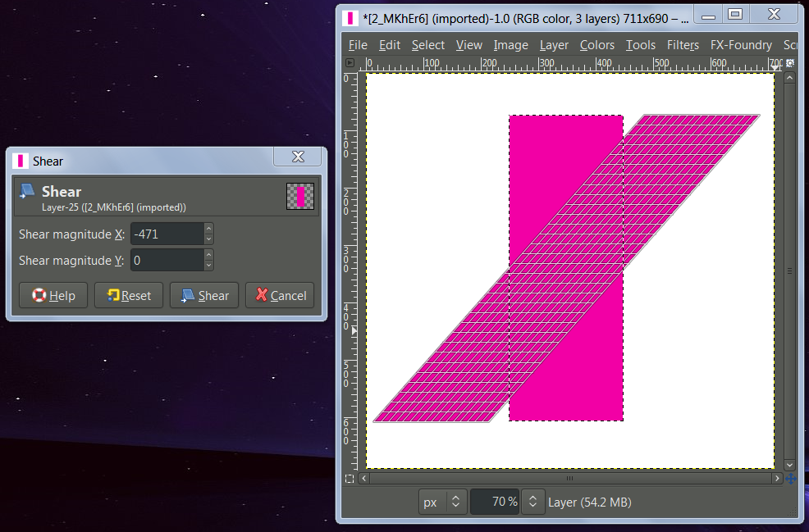
Task: Open the File menu
Action: point(358,45)
